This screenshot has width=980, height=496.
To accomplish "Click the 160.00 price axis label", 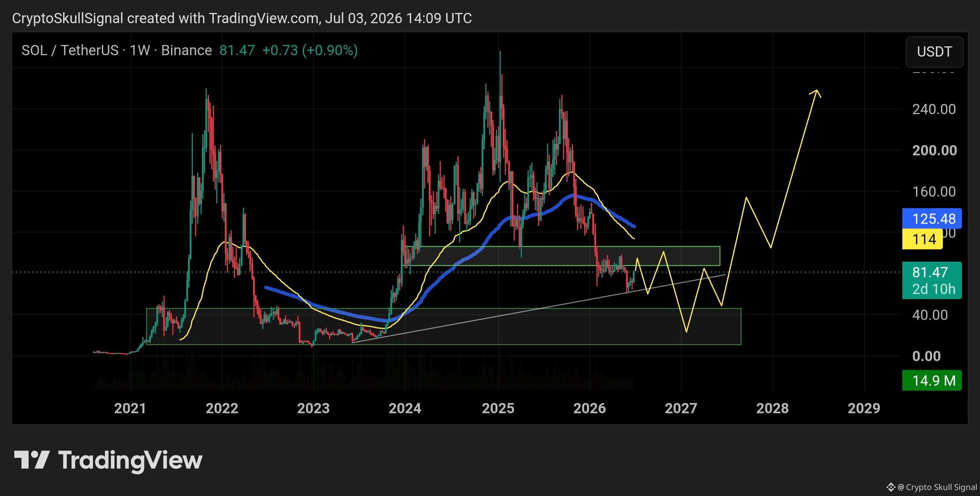I will (x=934, y=191).
